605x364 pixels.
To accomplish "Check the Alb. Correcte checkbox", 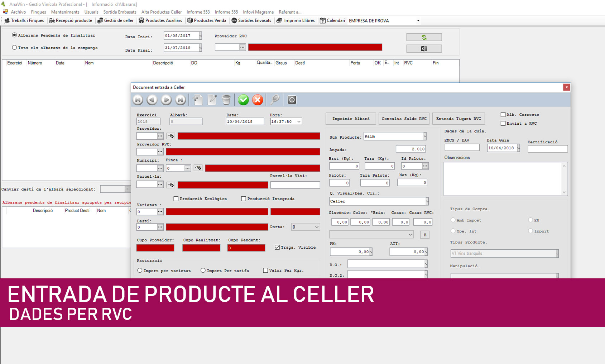I will click(503, 115).
